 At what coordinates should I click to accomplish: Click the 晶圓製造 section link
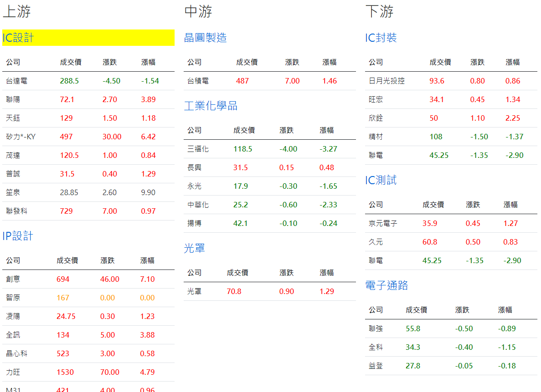(x=205, y=38)
